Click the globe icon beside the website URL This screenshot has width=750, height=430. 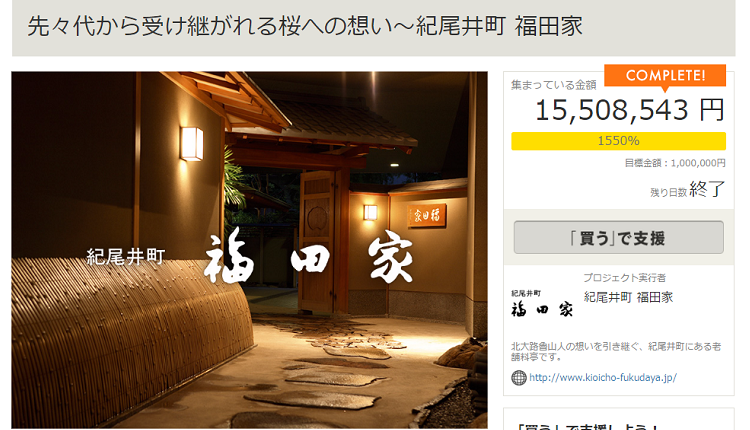pyautogui.click(x=518, y=378)
